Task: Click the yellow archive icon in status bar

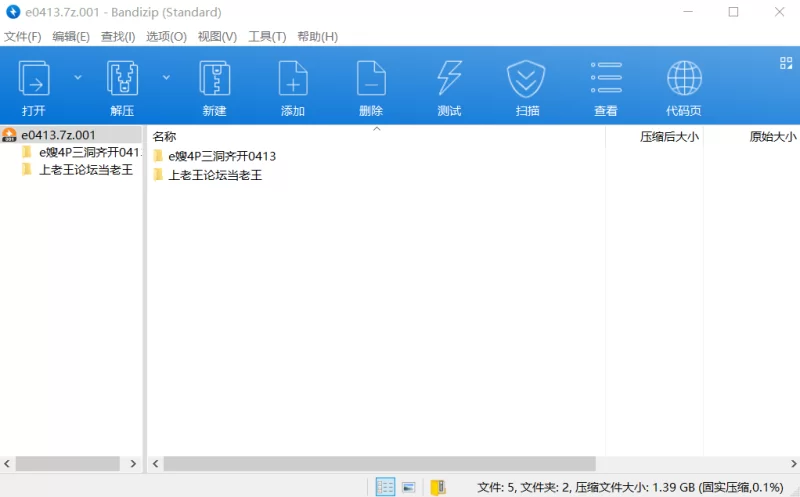Action: (x=438, y=487)
